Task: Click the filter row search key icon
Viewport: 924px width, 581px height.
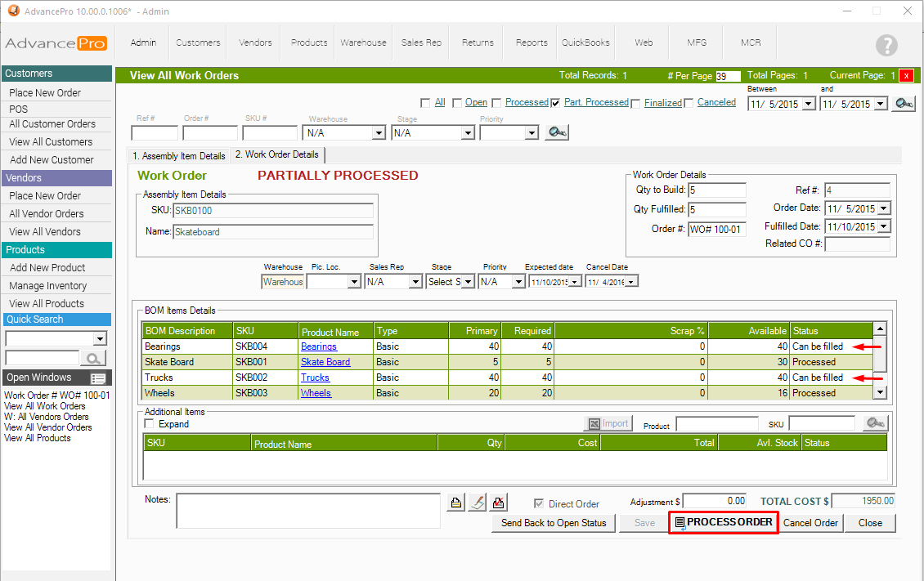Action: (x=557, y=132)
